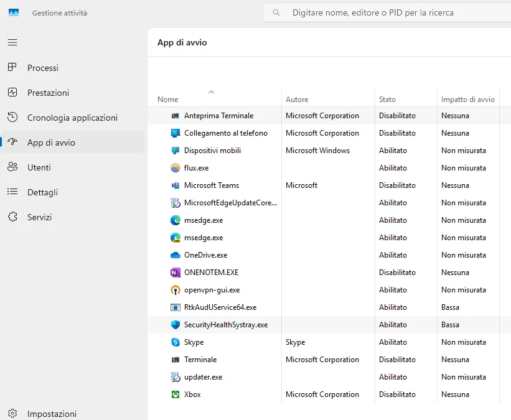Viewport: 511px width, 420px height.
Task: Go to the Servizi section
Action: (40, 217)
